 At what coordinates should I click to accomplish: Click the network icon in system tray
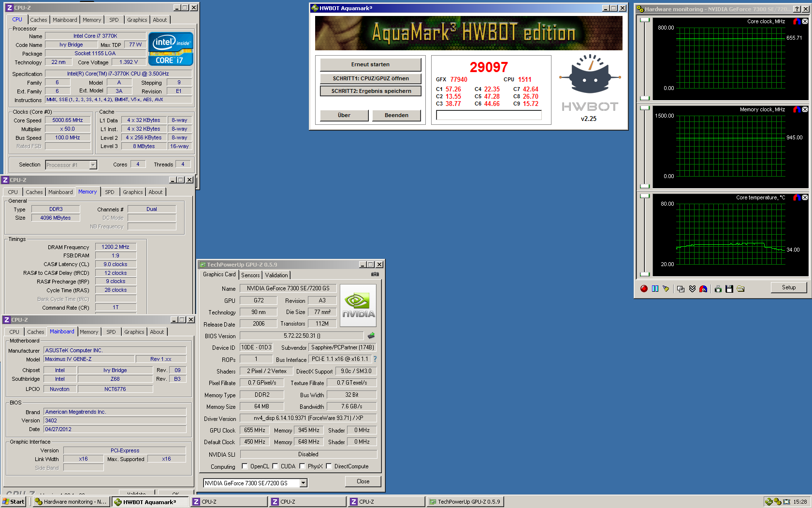pos(786,502)
